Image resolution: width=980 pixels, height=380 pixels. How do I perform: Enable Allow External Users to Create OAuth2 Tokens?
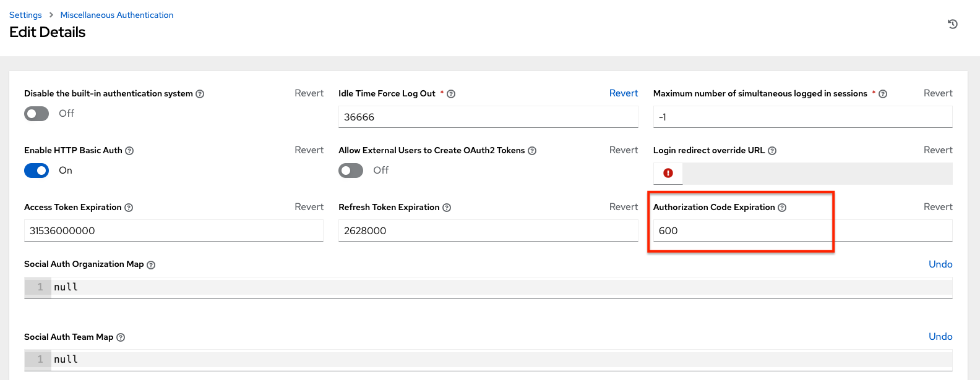click(x=351, y=171)
